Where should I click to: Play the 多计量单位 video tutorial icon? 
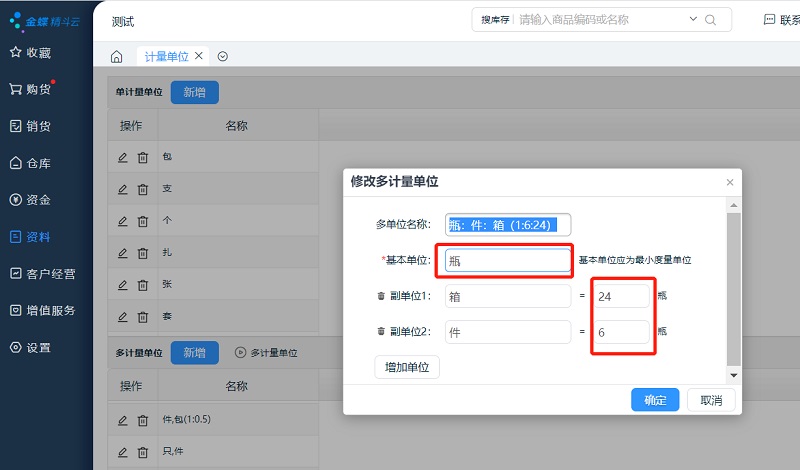[x=240, y=353]
